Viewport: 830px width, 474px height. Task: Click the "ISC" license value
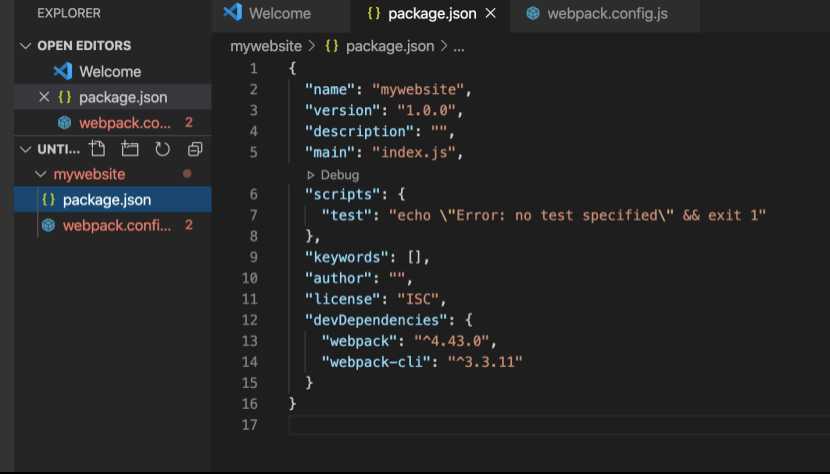click(x=418, y=299)
